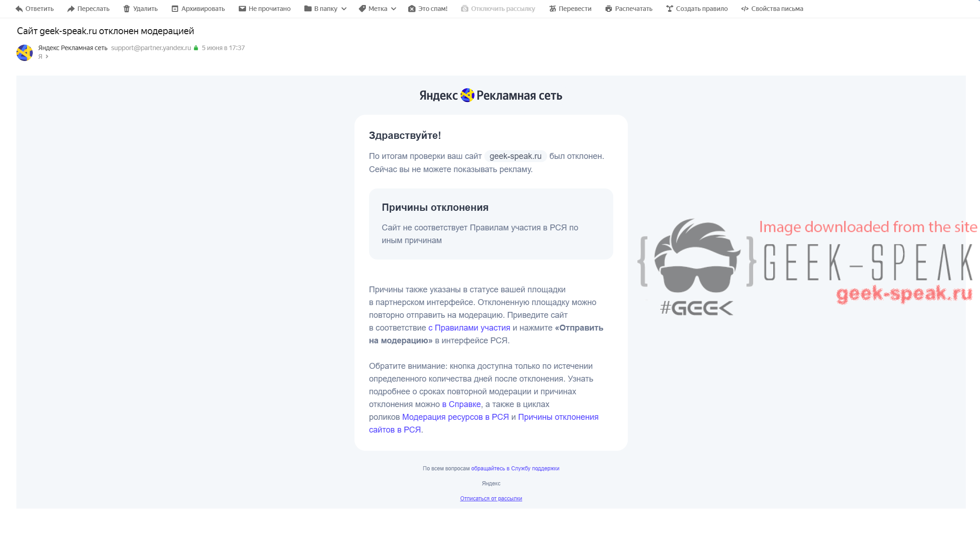Image resolution: width=980 pixels, height=540 pixels.
Task: Click the Create rule icon
Action: 670,9
